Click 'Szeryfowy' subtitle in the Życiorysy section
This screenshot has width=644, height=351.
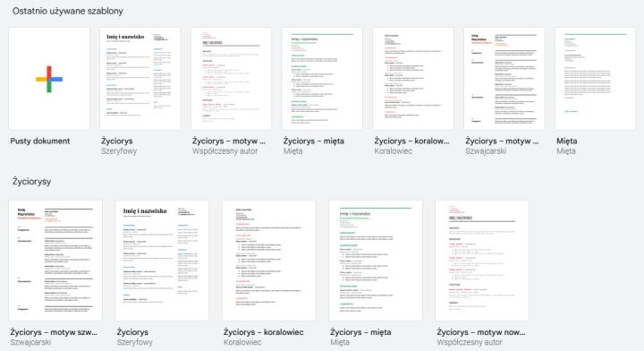tap(135, 342)
